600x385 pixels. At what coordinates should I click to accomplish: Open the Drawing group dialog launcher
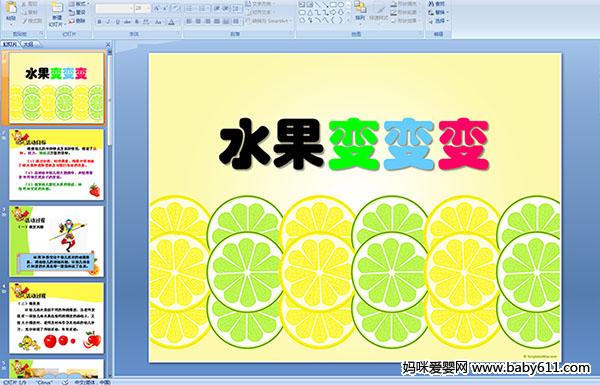pyautogui.click(x=420, y=33)
